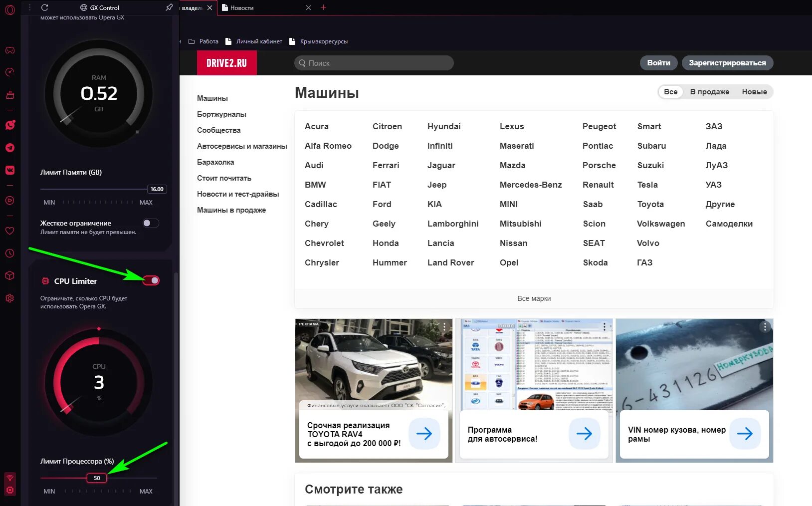Open GX Control panel three-dot menu

(29, 7)
